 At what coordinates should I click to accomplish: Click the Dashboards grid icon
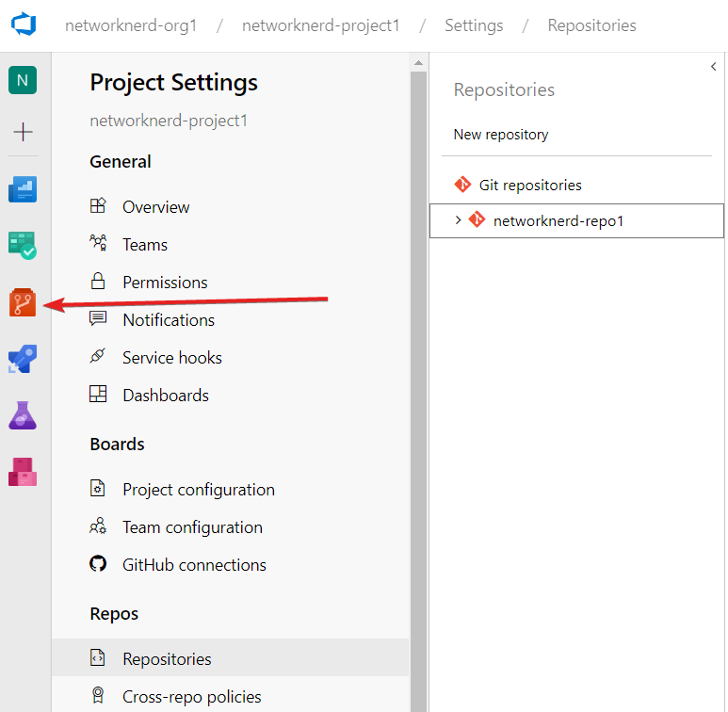point(98,394)
